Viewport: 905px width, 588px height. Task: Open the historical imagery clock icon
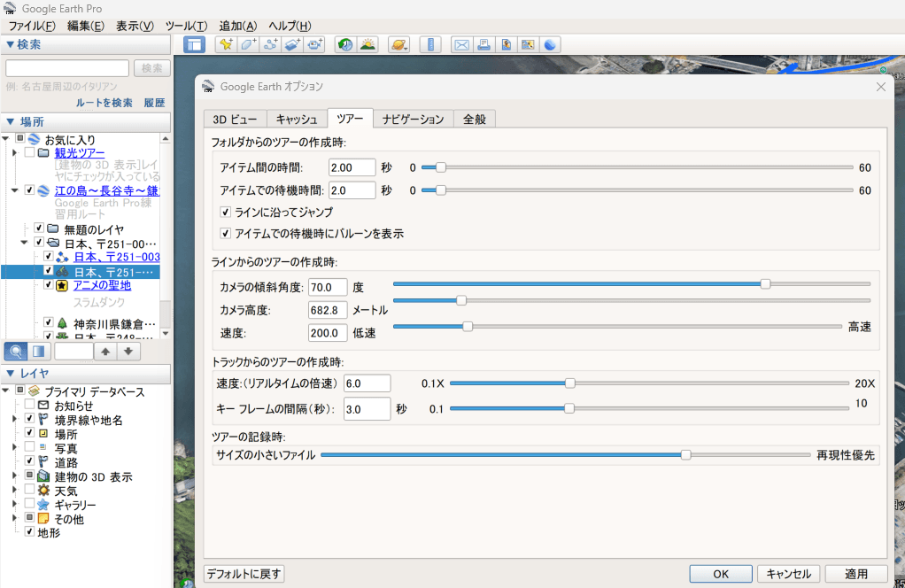click(x=345, y=44)
